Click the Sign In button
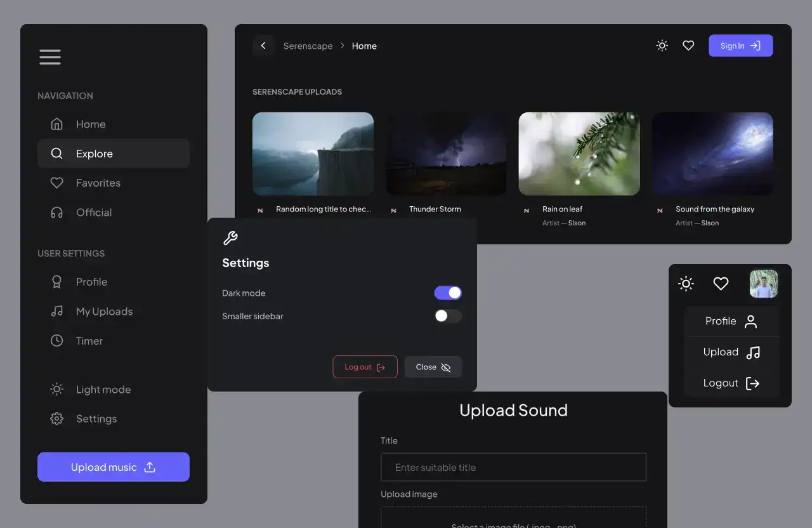This screenshot has width=812, height=528. point(740,46)
